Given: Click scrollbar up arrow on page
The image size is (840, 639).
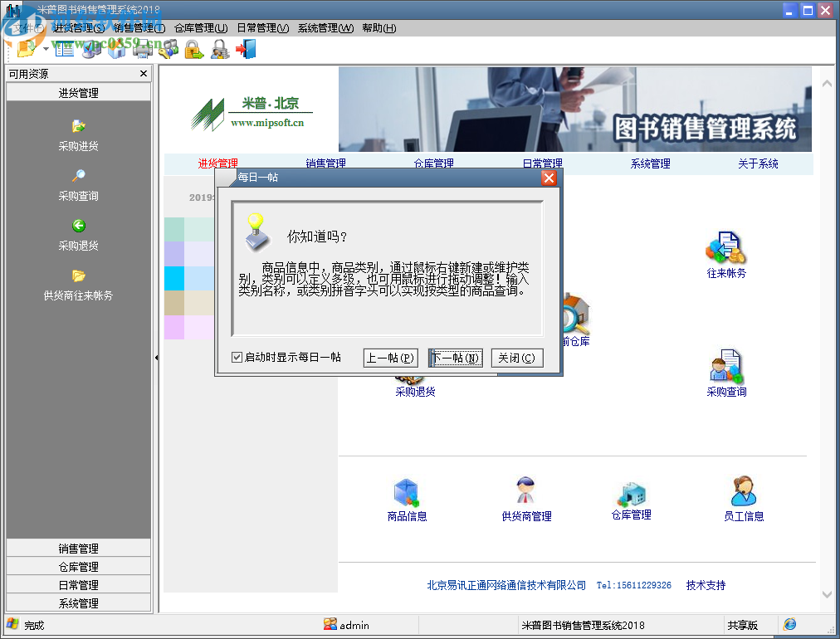Looking at the screenshot, I should point(827,84).
